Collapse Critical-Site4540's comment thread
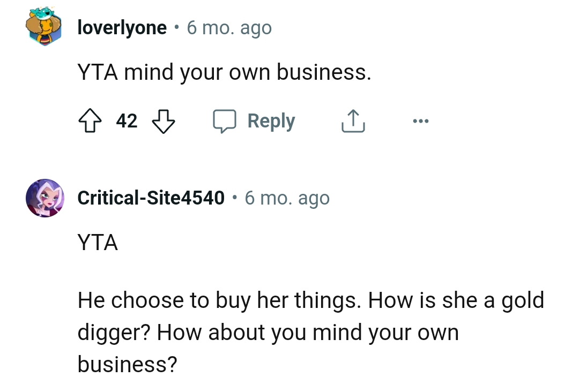The height and width of the screenshot is (392, 579). (x=45, y=198)
